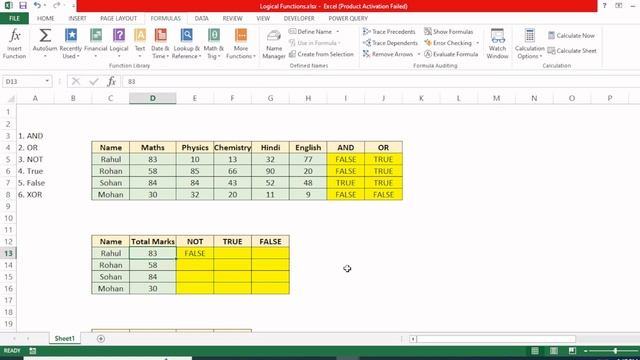
Task: Switch to Normal view in status bar
Action: click(x=535, y=351)
